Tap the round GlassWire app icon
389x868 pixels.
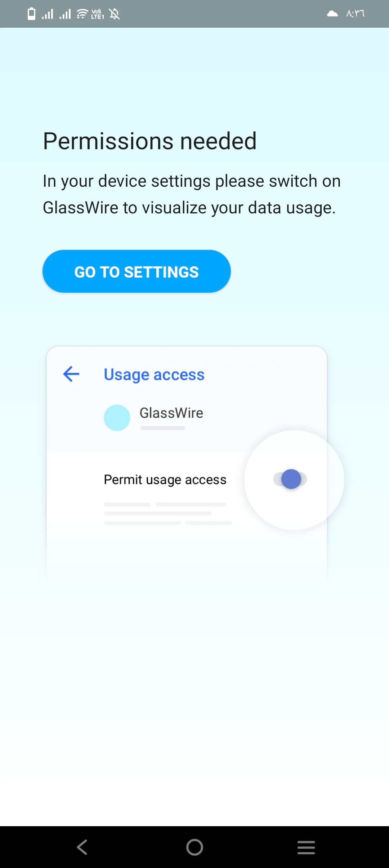pos(117,417)
